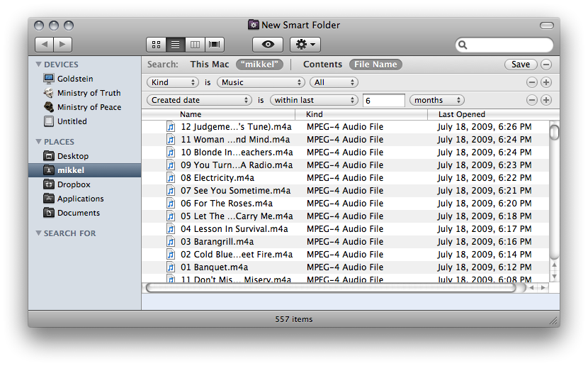Switch to icon view
This screenshot has width=588, height=366.
tap(156, 45)
